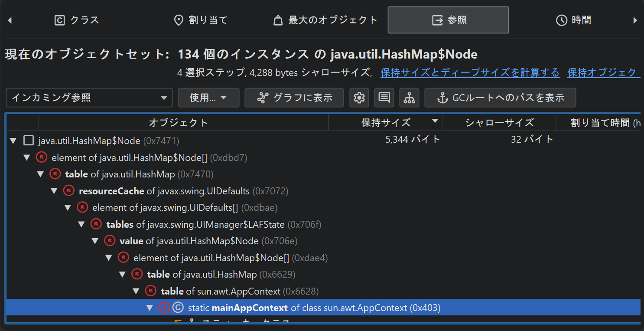Viewport: 644px width, 331px height.
Task: Open the 割り当て tab
Action: [x=201, y=20]
